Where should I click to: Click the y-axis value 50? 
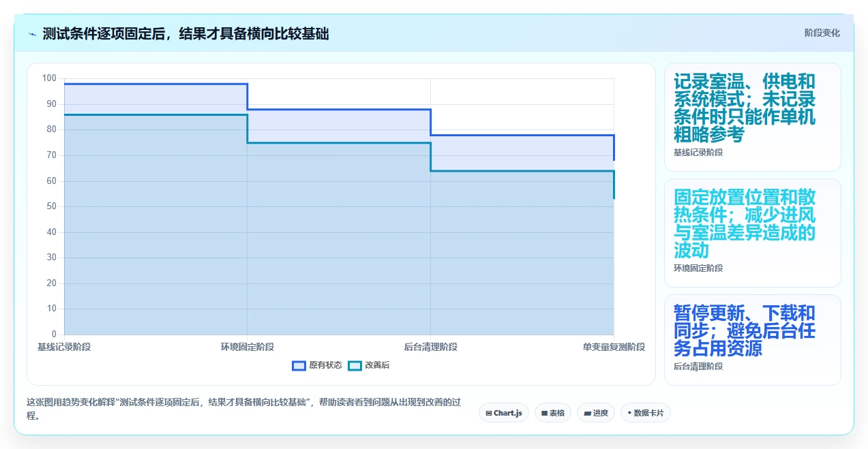52,206
